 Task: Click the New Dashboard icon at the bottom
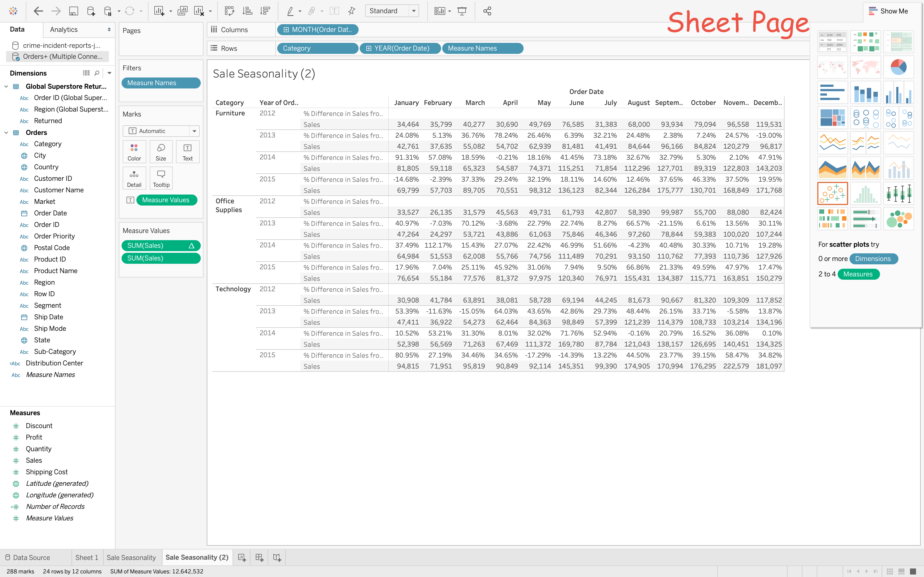(259, 557)
